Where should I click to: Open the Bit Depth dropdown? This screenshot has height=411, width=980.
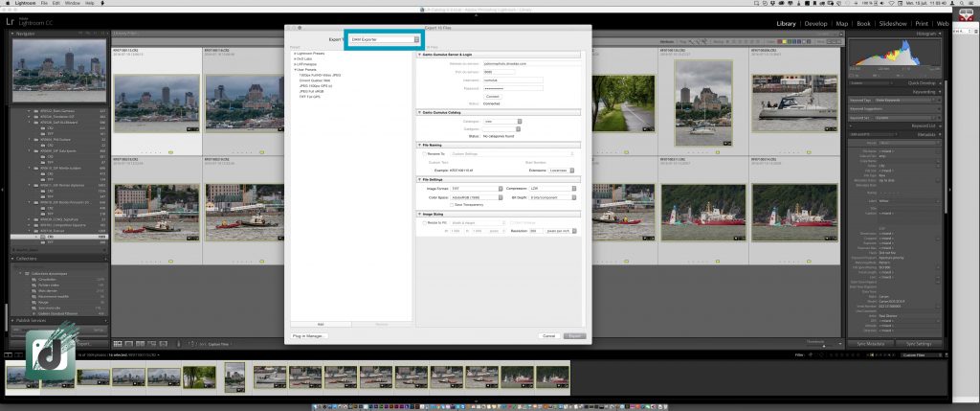(552, 197)
